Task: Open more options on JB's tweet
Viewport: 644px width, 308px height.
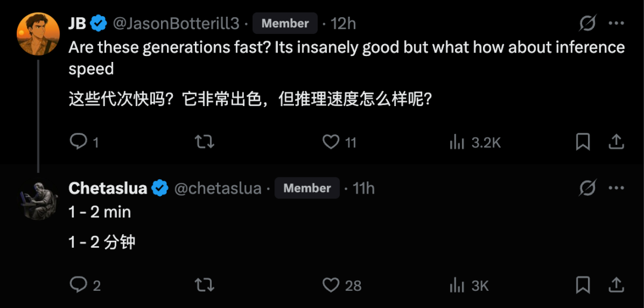Action: [x=615, y=23]
